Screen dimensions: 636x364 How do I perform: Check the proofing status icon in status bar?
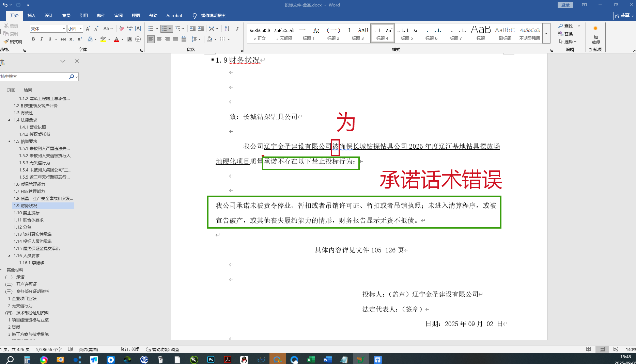tap(71, 349)
